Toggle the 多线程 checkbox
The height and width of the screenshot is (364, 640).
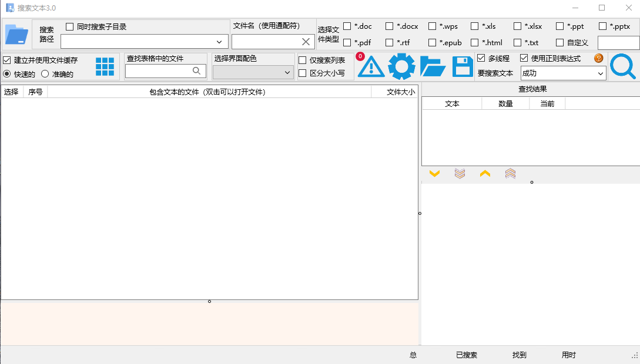481,58
